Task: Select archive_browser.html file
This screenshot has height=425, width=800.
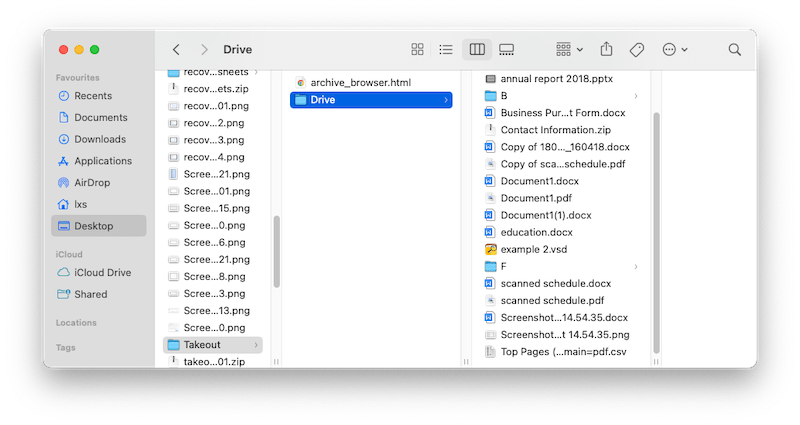Action: tap(360, 82)
